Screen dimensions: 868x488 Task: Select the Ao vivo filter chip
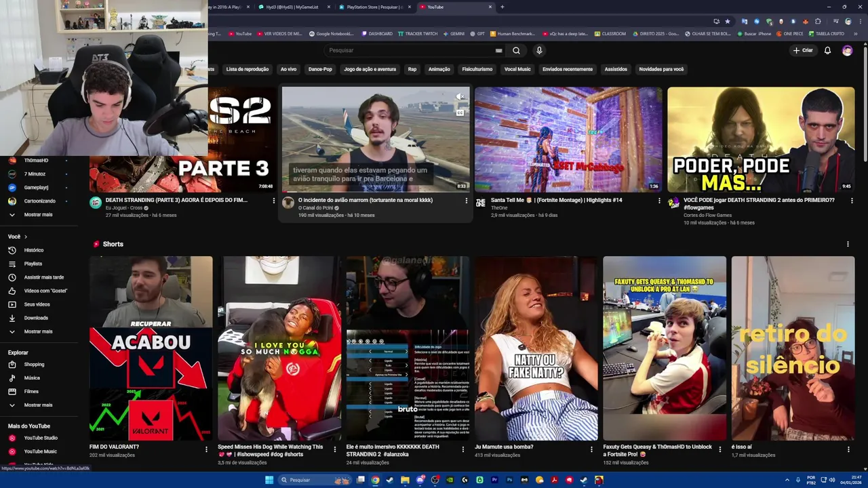point(288,69)
